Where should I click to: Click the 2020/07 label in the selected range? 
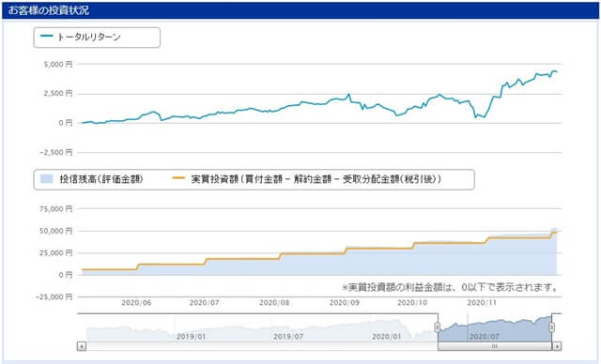point(485,337)
